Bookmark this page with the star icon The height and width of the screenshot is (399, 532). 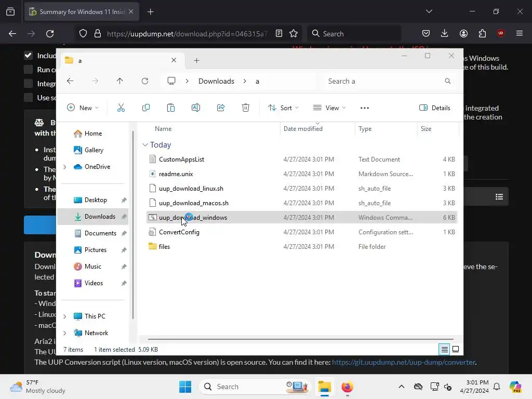coord(294,34)
